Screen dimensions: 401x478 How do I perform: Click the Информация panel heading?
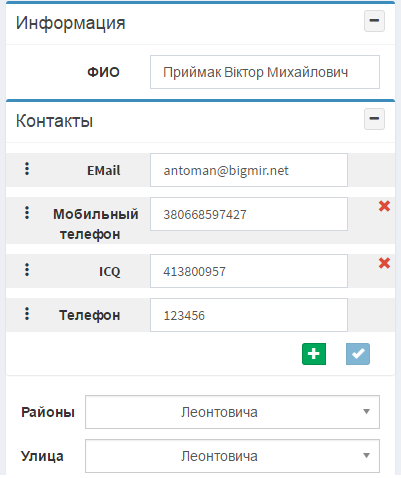coord(70,23)
